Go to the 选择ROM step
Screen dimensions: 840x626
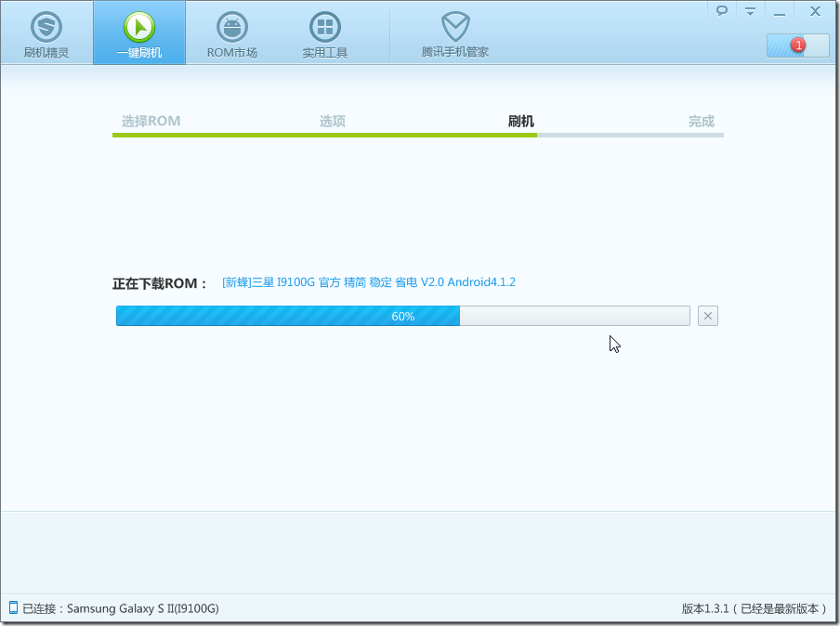pyautogui.click(x=151, y=121)
